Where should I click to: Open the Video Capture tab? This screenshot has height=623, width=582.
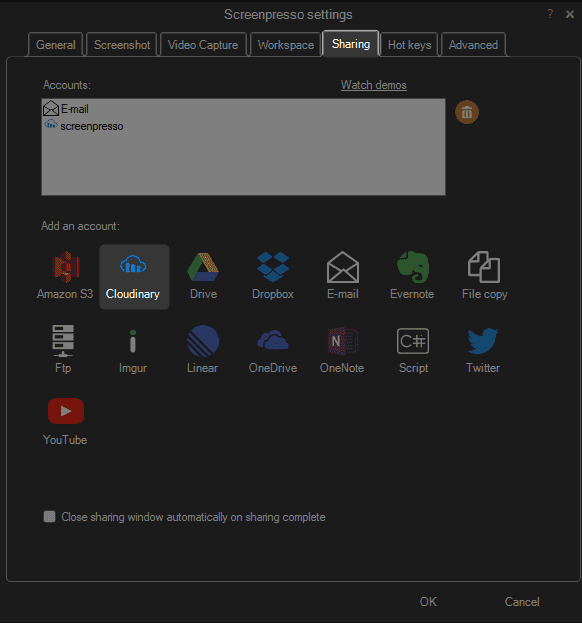[203, 44]
